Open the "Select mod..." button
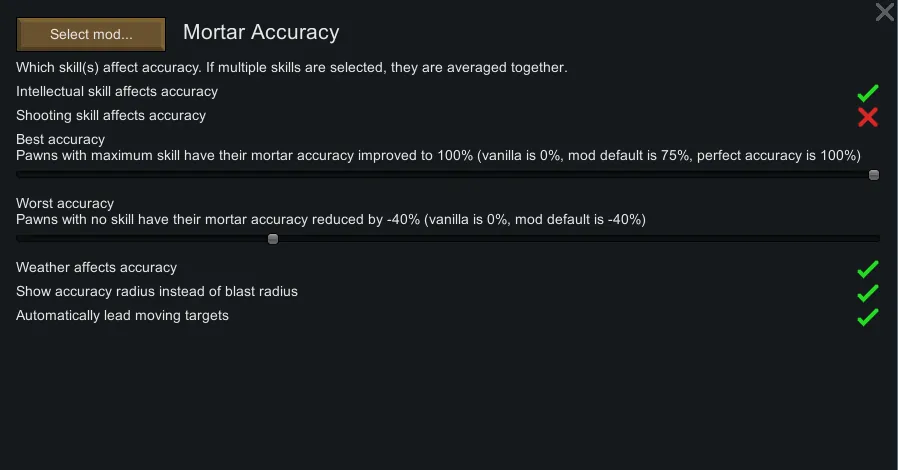The width and height of the screenshot is (898, 470). 90,34
